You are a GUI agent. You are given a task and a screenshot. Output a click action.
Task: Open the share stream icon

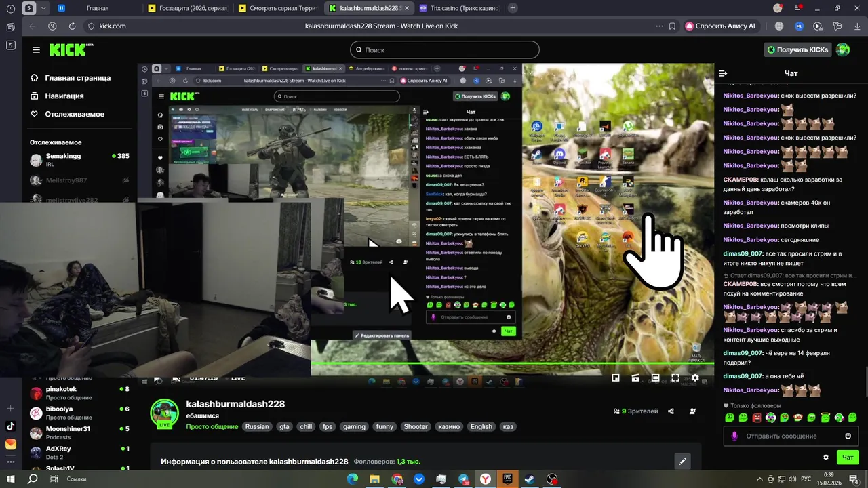point(671,411)
